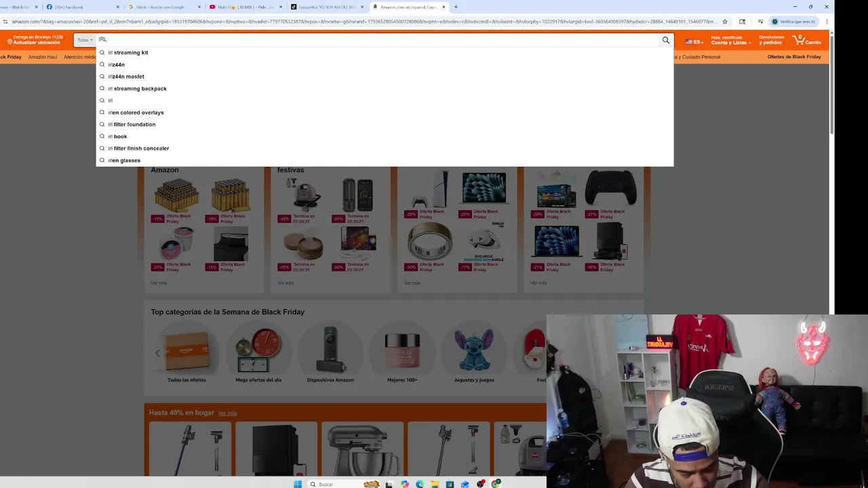Open Devoluciones y pedidos

(772, 40)
